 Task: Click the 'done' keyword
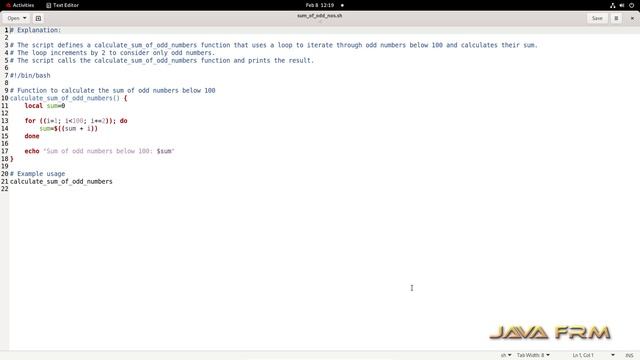[x=32, y=136]
